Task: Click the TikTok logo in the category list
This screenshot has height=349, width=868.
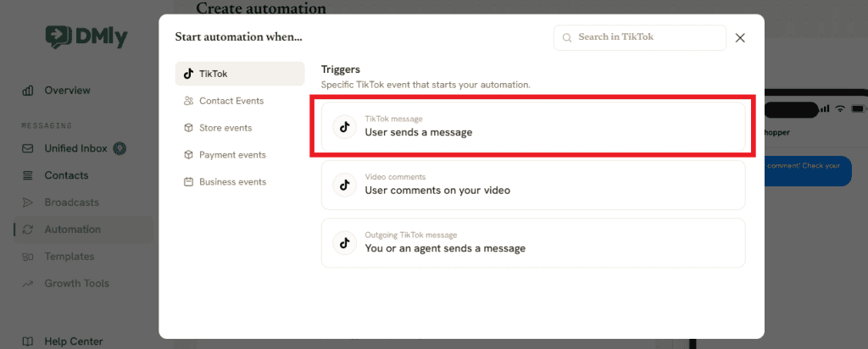Action: tap(188, 74)
